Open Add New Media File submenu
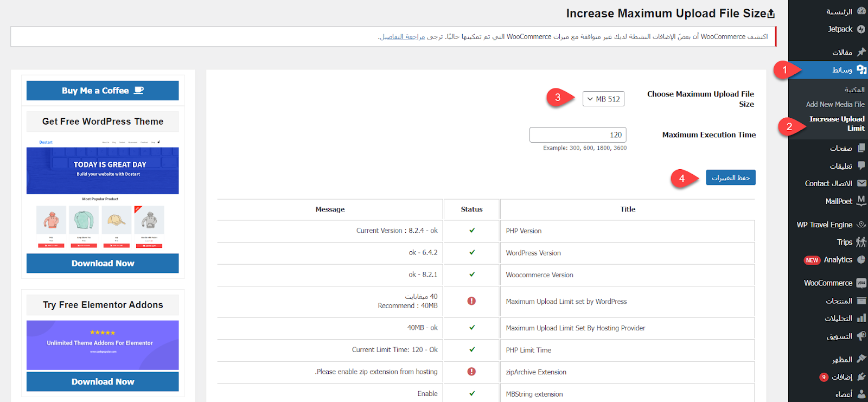This screenshot has width=868, height=402. point(835,104)
